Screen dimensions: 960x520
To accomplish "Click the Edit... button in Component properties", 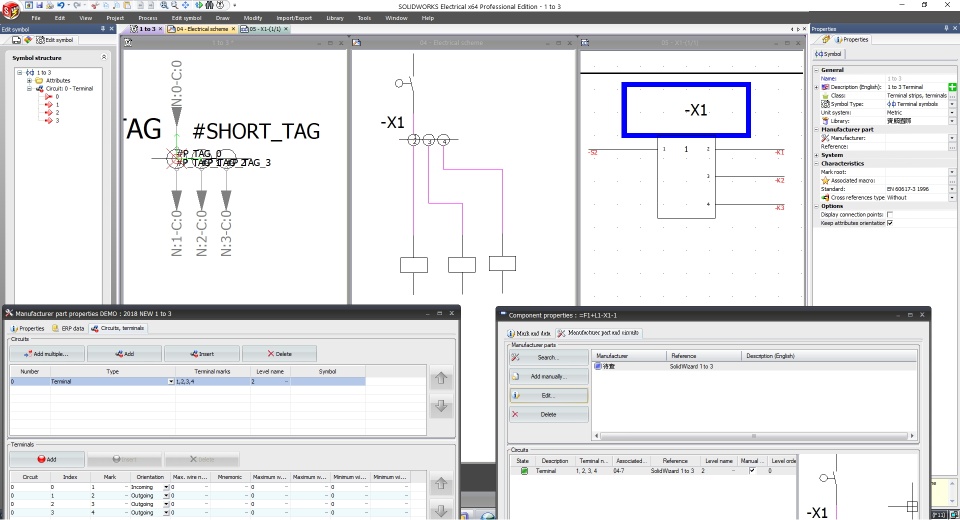I will coord(549,396).
